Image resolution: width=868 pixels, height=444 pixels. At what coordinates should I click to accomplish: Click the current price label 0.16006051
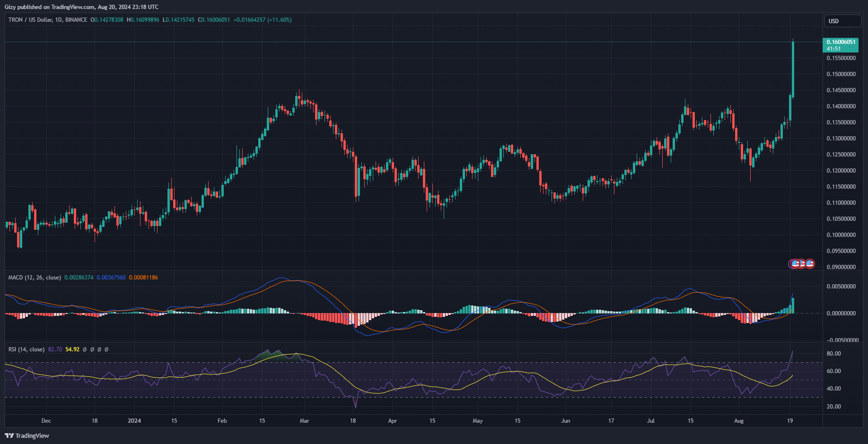pyautogui.click(x=841, y=45)
